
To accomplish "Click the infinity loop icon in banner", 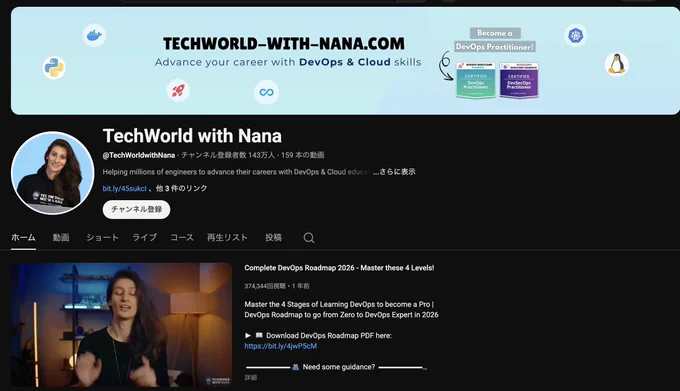I will click(266, 92).
